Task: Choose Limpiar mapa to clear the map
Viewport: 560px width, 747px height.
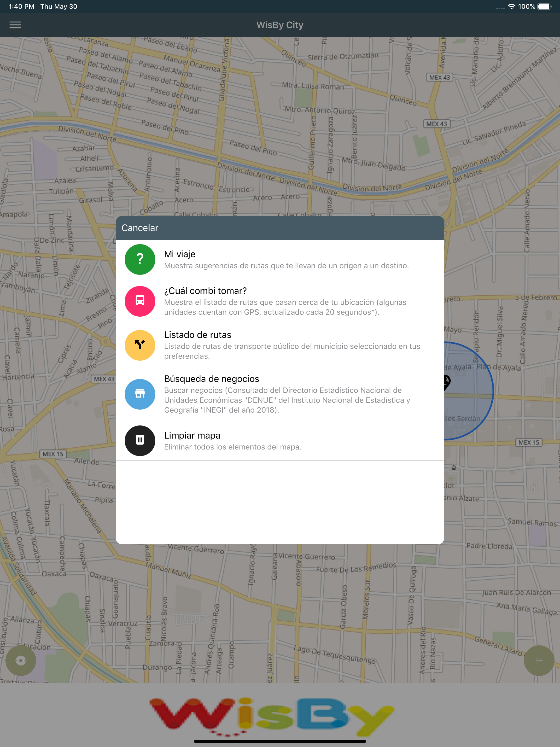Action: pyautogui.click(x=280, y=441)
